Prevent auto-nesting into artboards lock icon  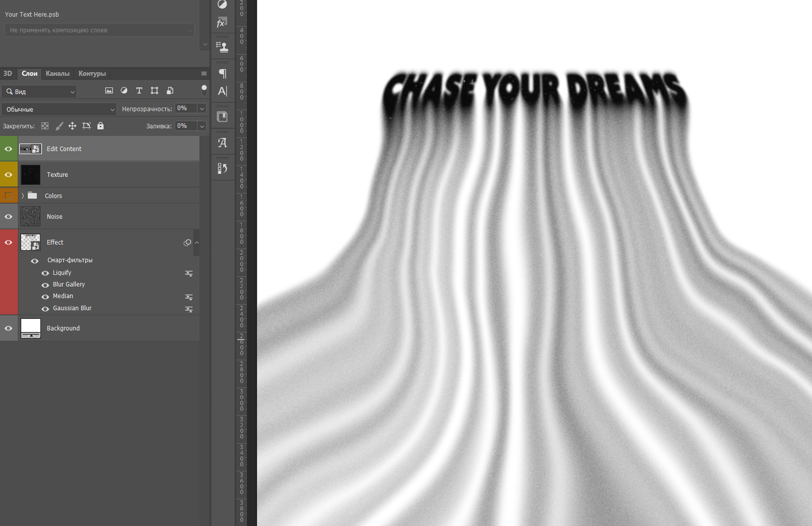click(x=86, y=126)
